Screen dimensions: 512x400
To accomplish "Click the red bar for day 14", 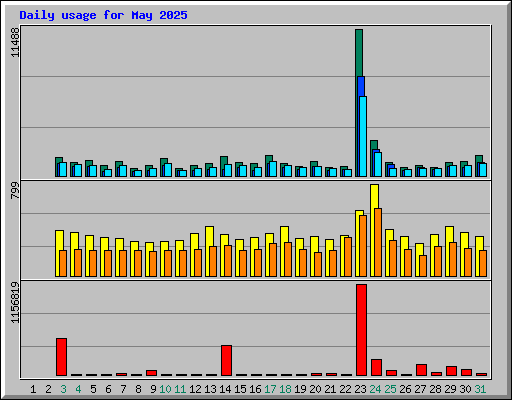I will (x=226, y=361).
